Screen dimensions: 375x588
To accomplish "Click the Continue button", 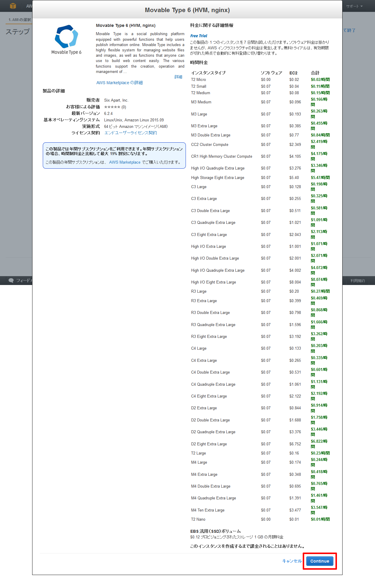I will pos(320,561).
